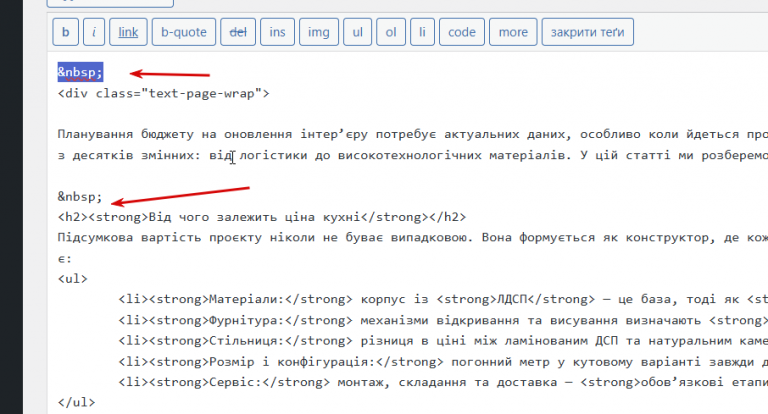The height and width of the screenshot is (414, 768).
Task: Click the list item 'Матеріали:'
Action: tap(443, 299)
